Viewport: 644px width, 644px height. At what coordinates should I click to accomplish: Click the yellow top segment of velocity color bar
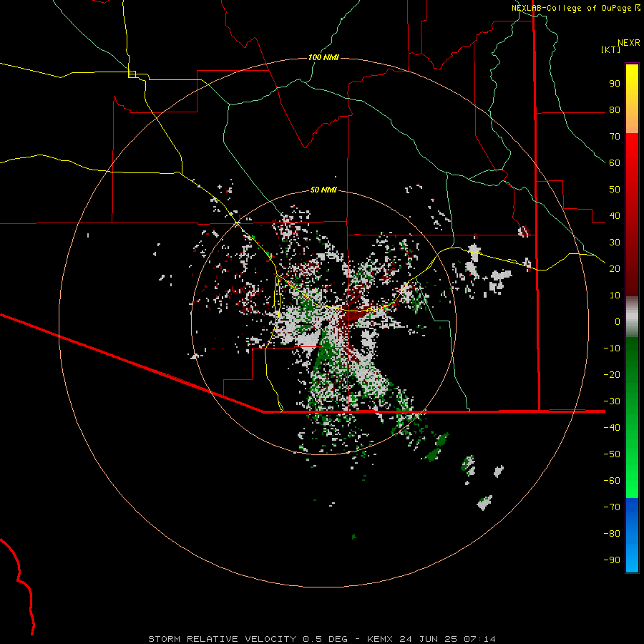tap(632, 99)
